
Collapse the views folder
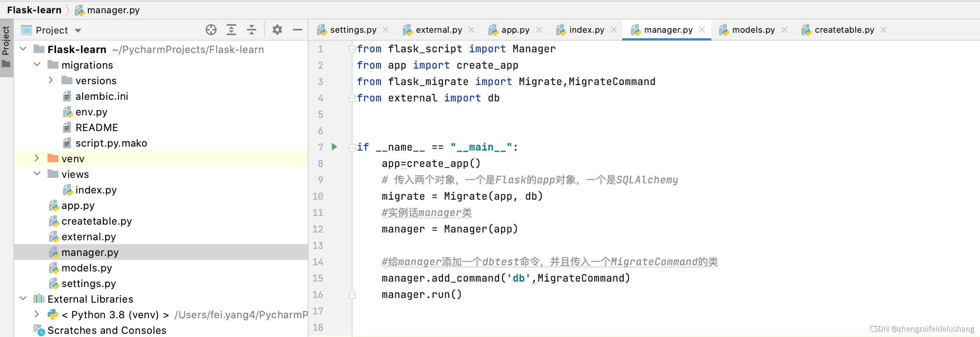coord(37,174)
